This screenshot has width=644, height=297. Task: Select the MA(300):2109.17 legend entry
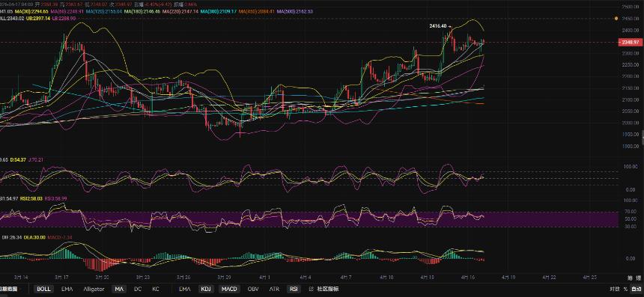tap(219, 12)
